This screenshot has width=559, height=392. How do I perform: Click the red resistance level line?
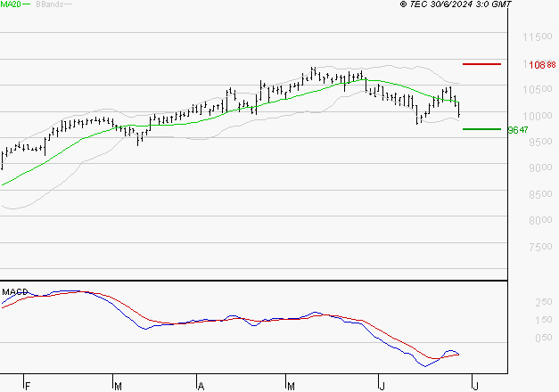coord(481,64)
